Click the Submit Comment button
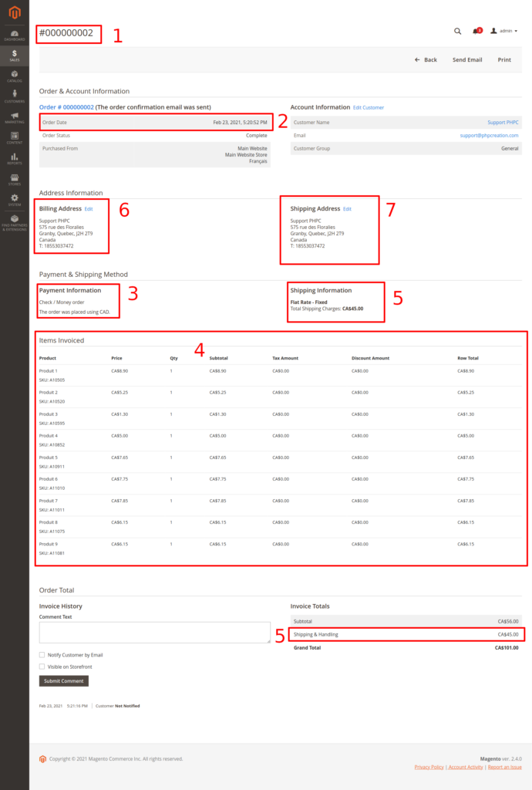 (x=63, y=681)
